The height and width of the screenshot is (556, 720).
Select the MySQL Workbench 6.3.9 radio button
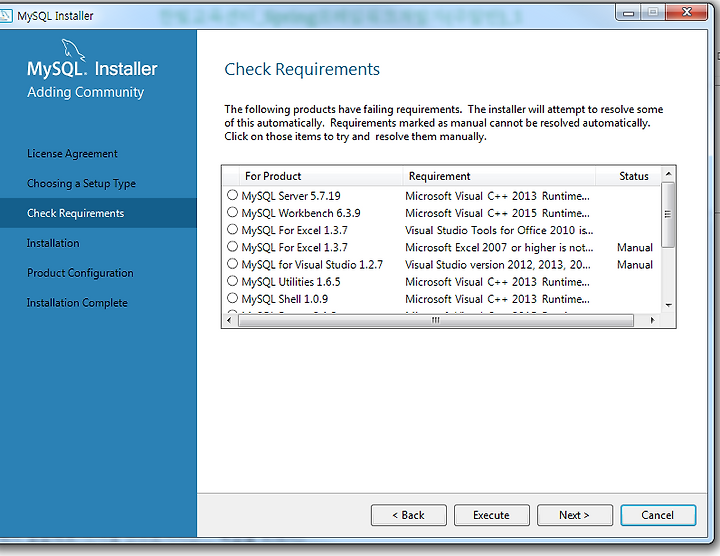232,212
